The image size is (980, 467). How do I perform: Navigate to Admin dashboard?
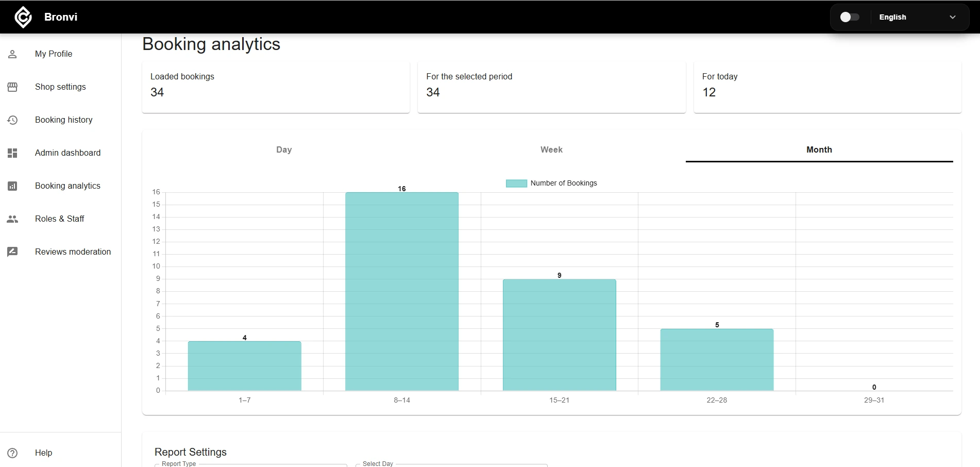click(x=67, y=153)
